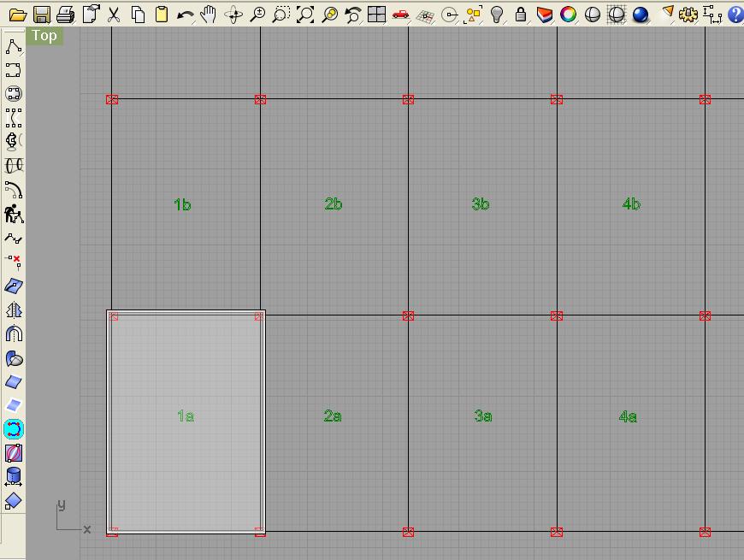Paste from the yellow clipboard icon
The image size is (744, 560).
[162, 15]
